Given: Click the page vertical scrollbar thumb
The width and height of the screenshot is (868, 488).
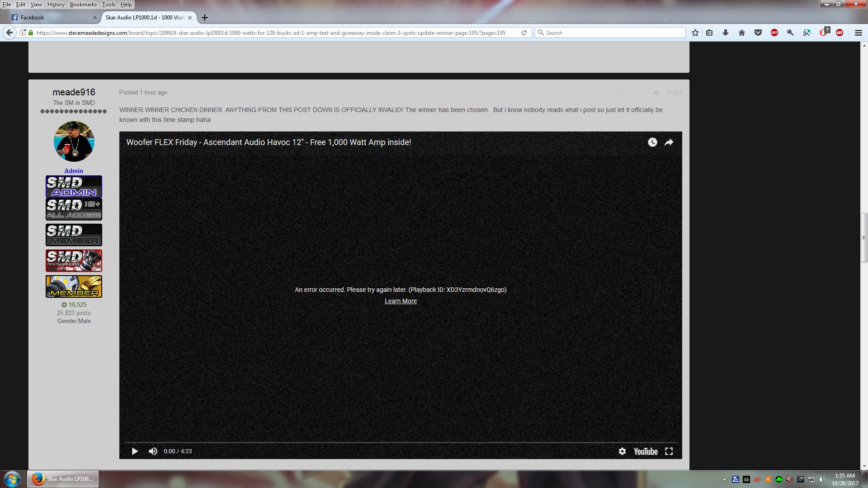Looking at the screenshot, I should pyautogui.click(x=864, y=238).
